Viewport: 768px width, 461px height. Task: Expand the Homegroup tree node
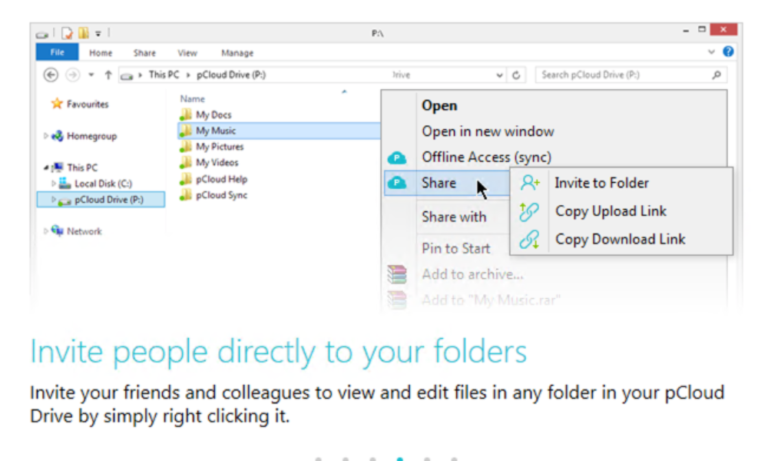click(x=46, y=136)
